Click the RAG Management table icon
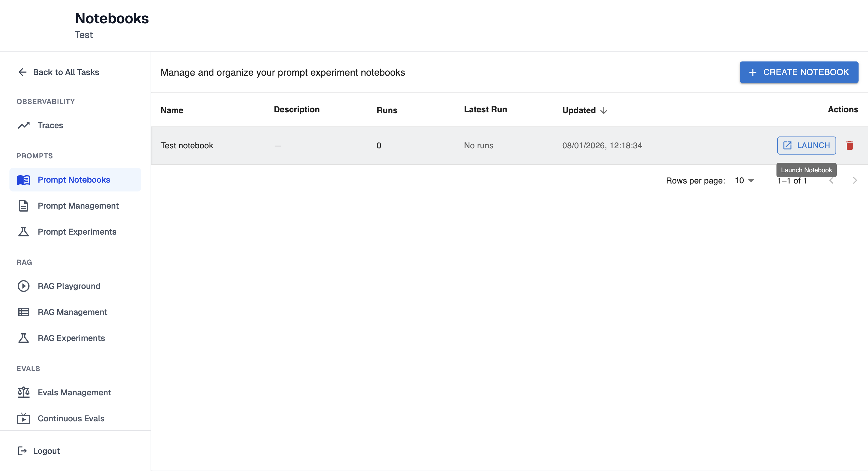This screenshot has width=868, height=471. 24,312
